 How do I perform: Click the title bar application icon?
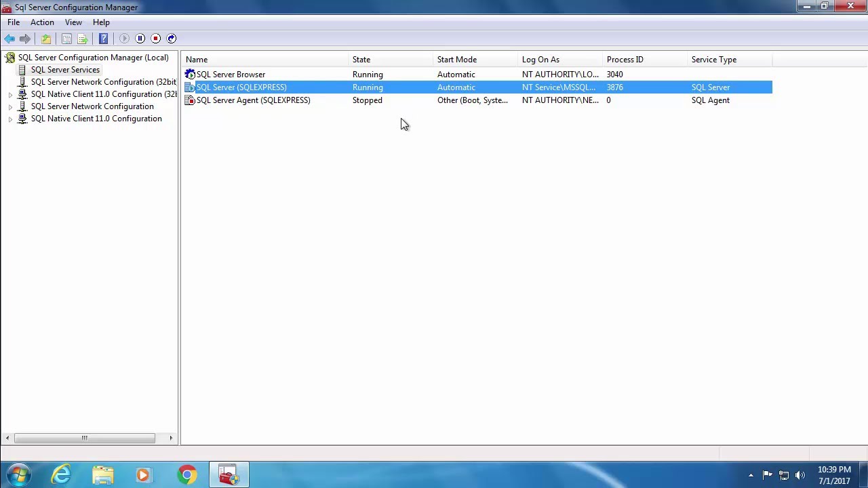click(x=7, y=7)
